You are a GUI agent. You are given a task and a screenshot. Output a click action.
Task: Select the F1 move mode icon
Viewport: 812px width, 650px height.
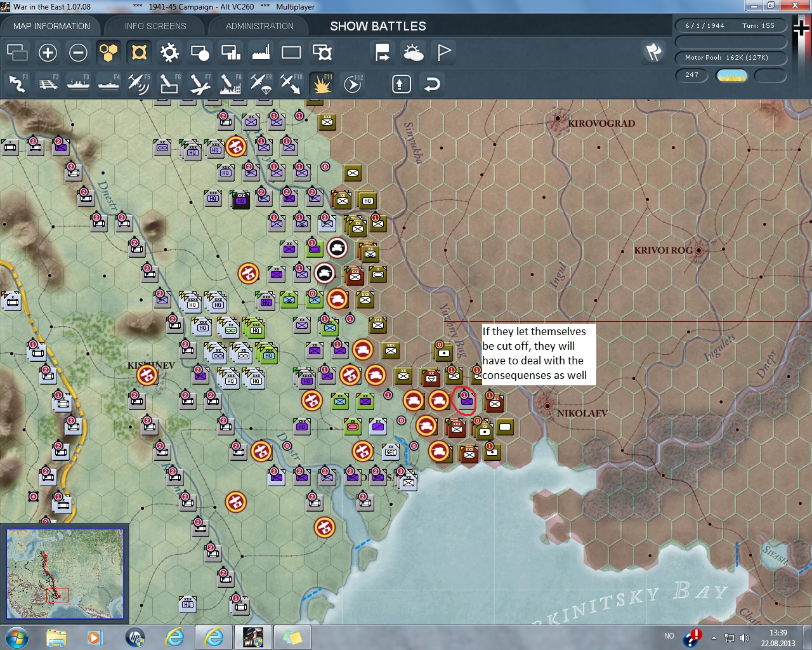click(x=17, y=84)
